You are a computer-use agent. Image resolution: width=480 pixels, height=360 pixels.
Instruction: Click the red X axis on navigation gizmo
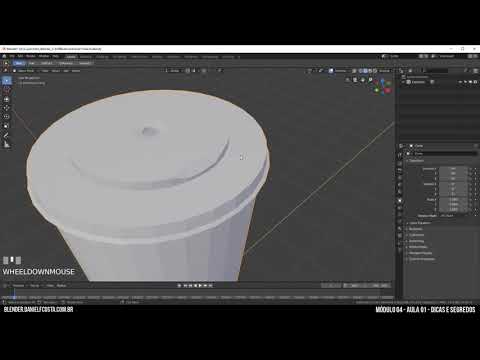tap(388, 90)
